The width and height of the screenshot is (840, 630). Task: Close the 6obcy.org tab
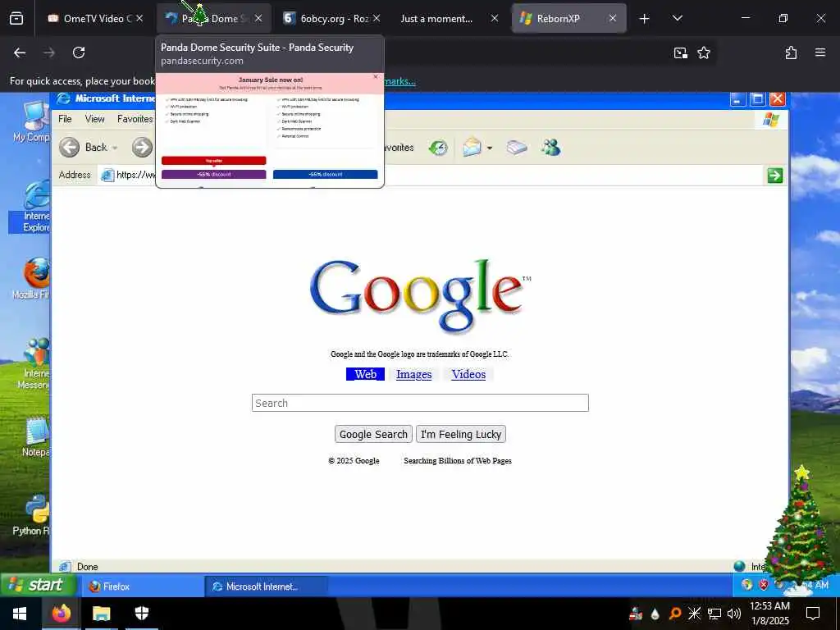[377, 18]
